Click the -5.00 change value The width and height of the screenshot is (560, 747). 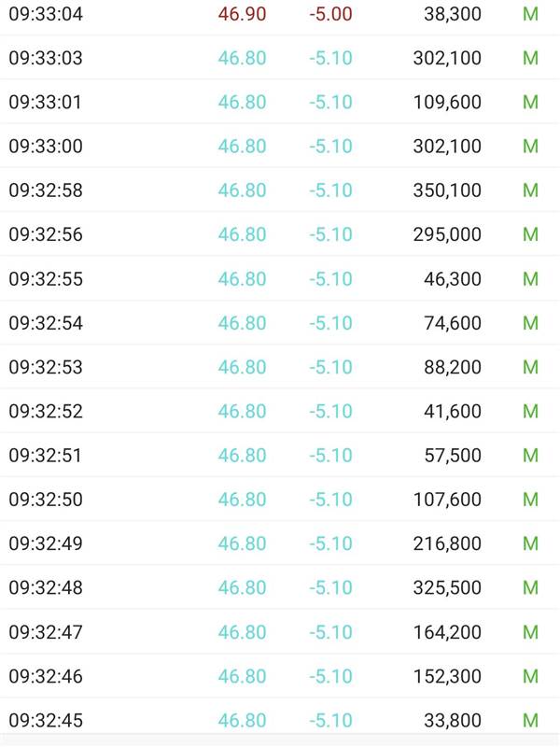pos(330,14)
